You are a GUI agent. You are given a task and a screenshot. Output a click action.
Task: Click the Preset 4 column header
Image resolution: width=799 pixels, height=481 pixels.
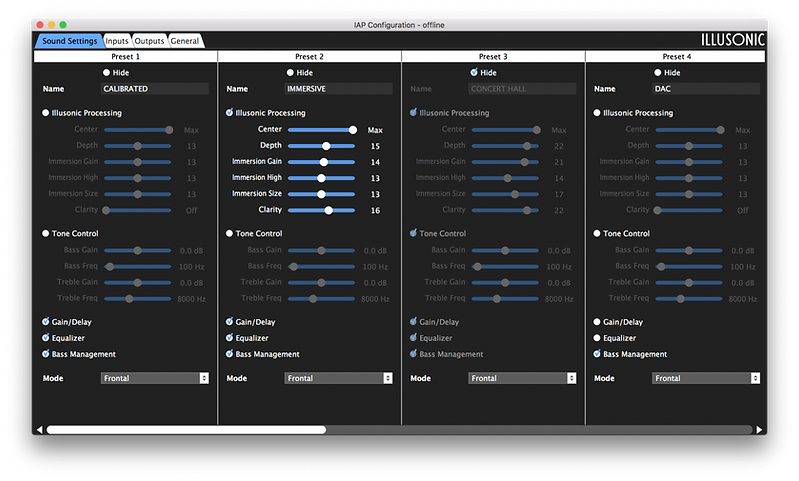[x=675, y=57]
